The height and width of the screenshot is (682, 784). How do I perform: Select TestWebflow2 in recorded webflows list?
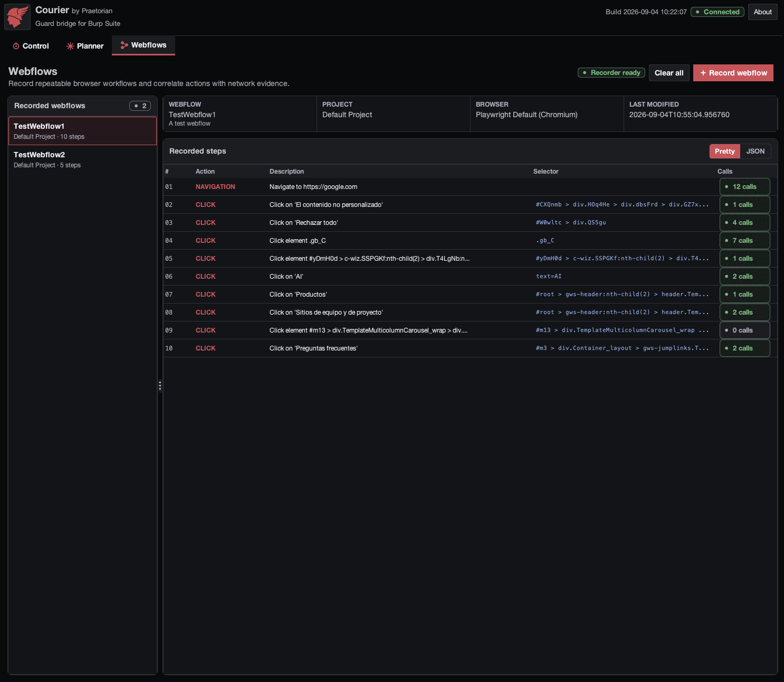(x=82, y=159)
